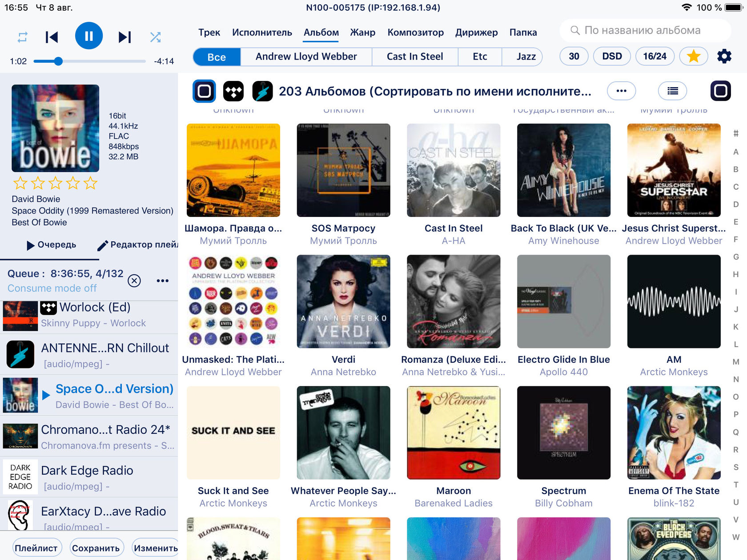This screenshot has height=560, width=747.
Task: Open the Suck It and See album
Action: 233,432
